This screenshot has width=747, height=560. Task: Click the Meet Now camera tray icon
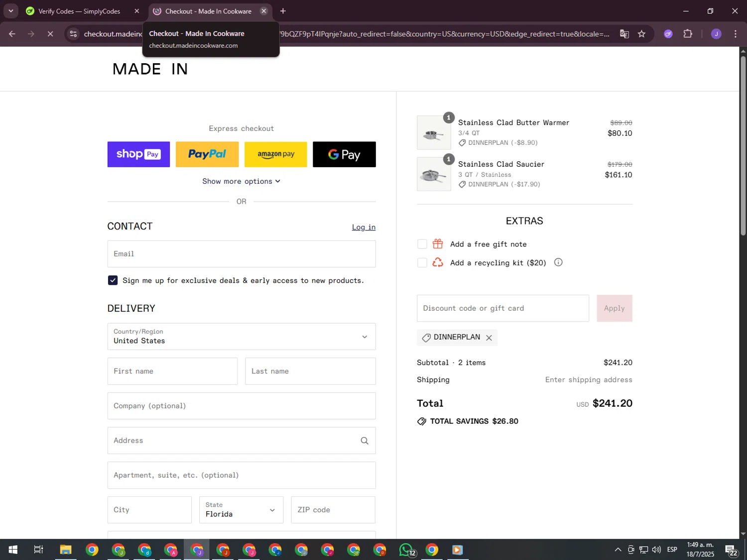click(630, 550)
